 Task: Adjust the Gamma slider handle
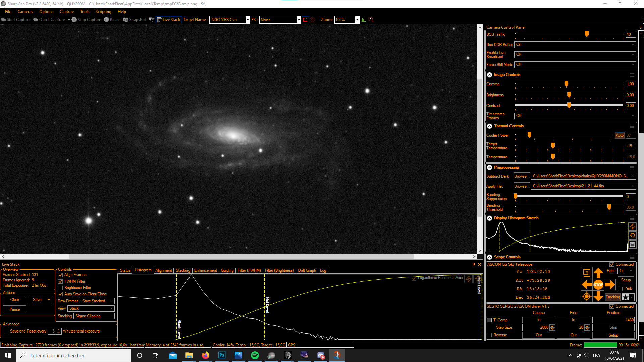click(x=566, y=84)
